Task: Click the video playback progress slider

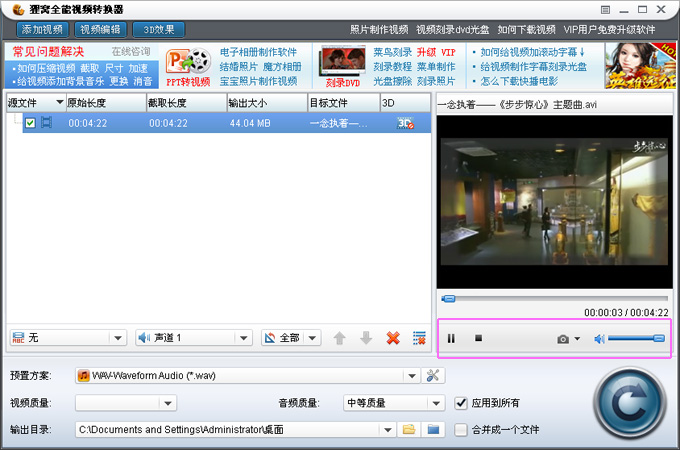Action: pyautogui.click(x=555, y=299)
